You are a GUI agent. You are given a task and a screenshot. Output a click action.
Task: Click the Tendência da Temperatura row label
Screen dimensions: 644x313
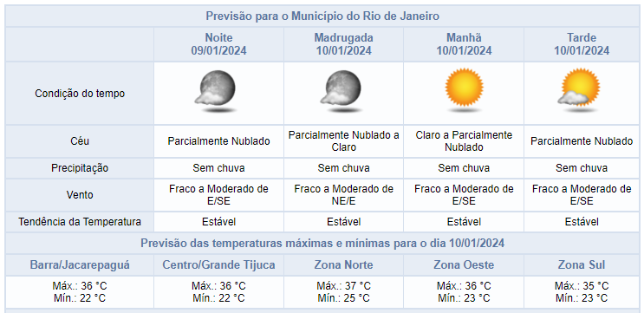pos(80,222)
